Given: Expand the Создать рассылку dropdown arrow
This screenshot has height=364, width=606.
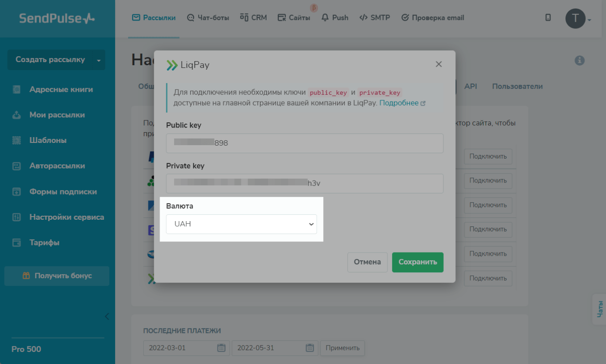Looking at the screenshot, I should pos(99,60).
